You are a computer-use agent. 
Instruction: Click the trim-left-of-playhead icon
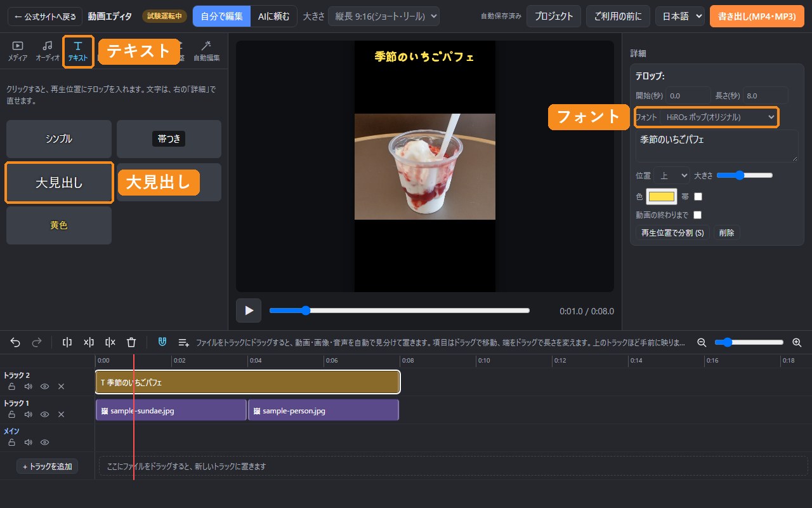click(89, 342)
